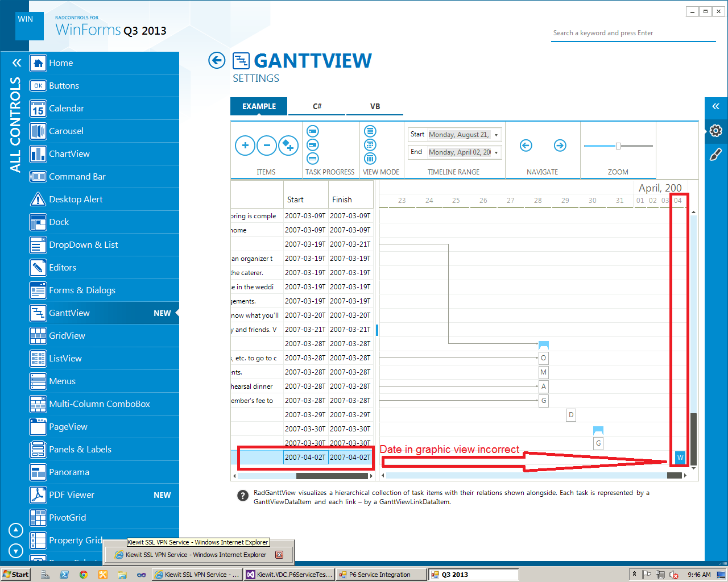The height and width of the screenshot is (582, 728).
Task: Select the 'an organizer t' task row
Action: [x=301, y=259]
